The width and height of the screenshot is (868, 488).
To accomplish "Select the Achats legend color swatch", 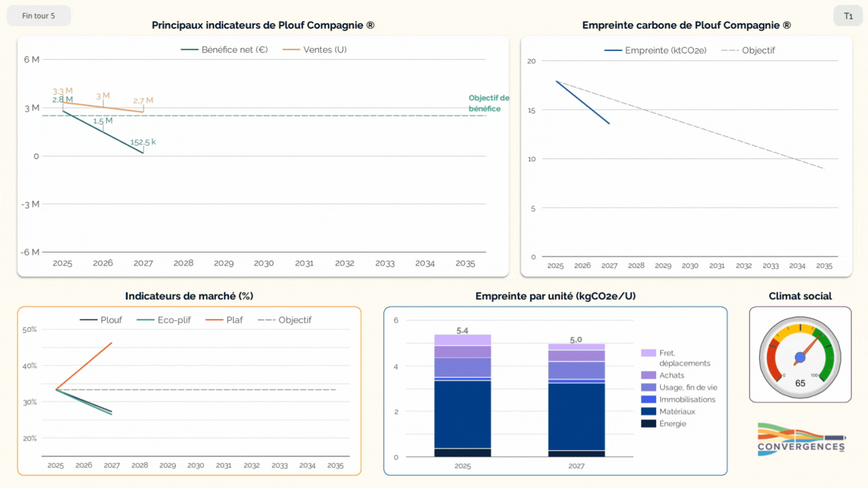I will point(648,375).
